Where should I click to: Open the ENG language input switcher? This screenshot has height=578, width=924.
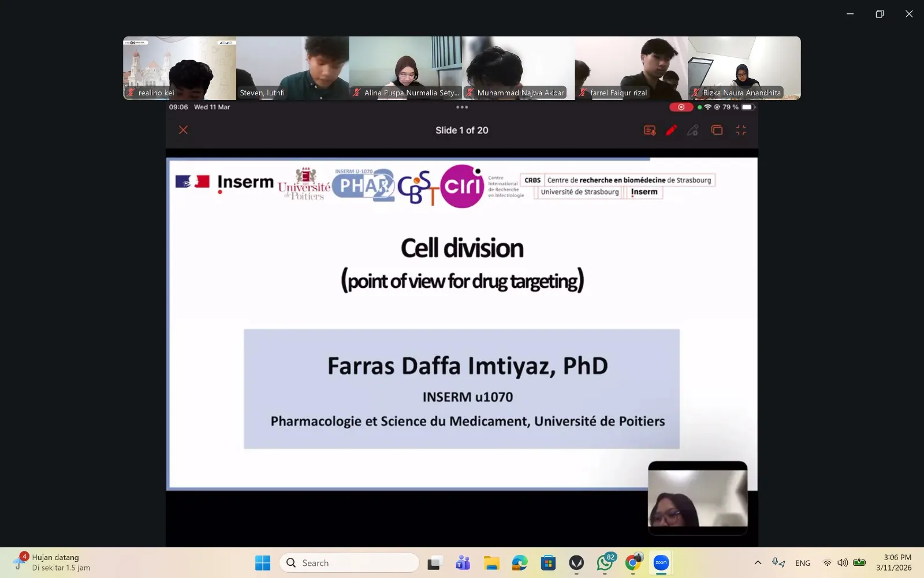click(803, 563)
